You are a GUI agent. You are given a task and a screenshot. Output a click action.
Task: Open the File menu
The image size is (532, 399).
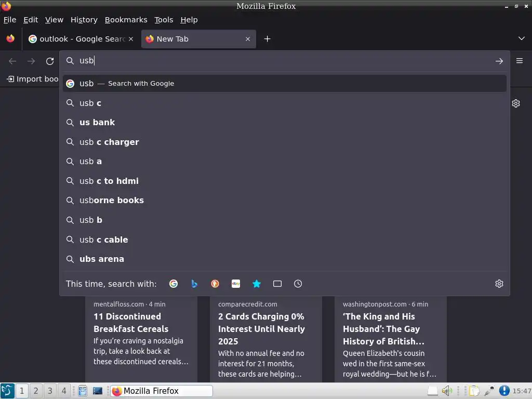[x=10, y=20]
